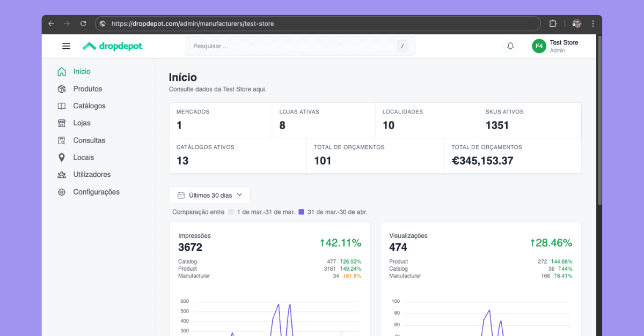
Task: Click the dropdepot logo
Action: point(112,46)
